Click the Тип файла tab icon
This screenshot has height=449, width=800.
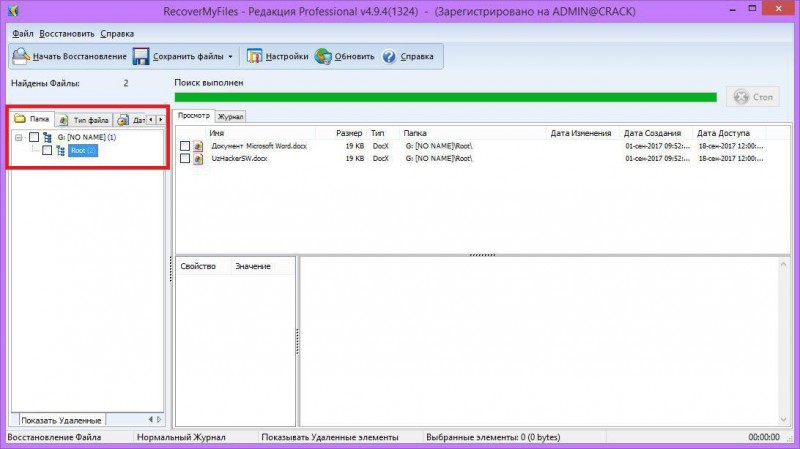click(x=63, y=120)
